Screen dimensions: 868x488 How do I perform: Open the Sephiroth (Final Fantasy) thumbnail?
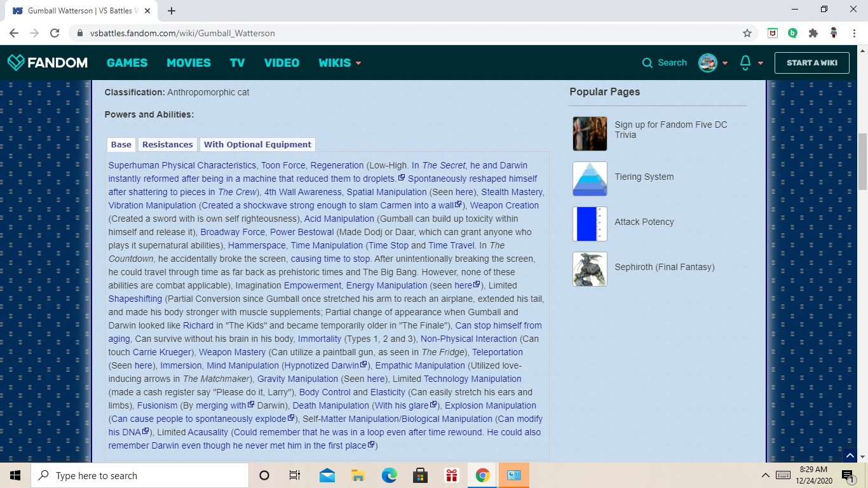(x=590, y=269)
